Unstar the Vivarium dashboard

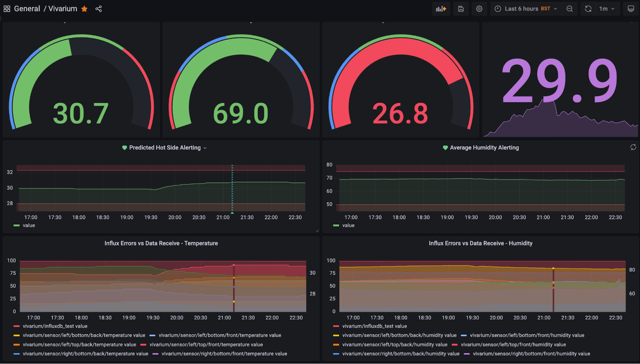click(x=84, y=8)
